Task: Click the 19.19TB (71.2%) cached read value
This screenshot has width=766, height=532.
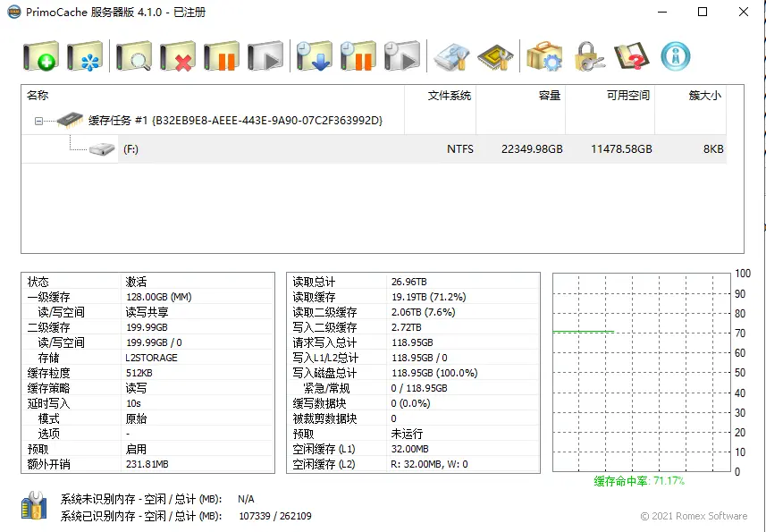Action: tap(428, 297)
